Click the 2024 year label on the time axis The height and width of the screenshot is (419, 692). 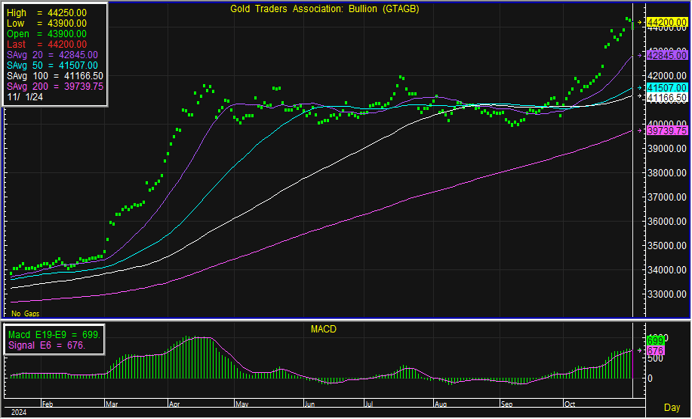pyautogui.click(x=17, y=410)
